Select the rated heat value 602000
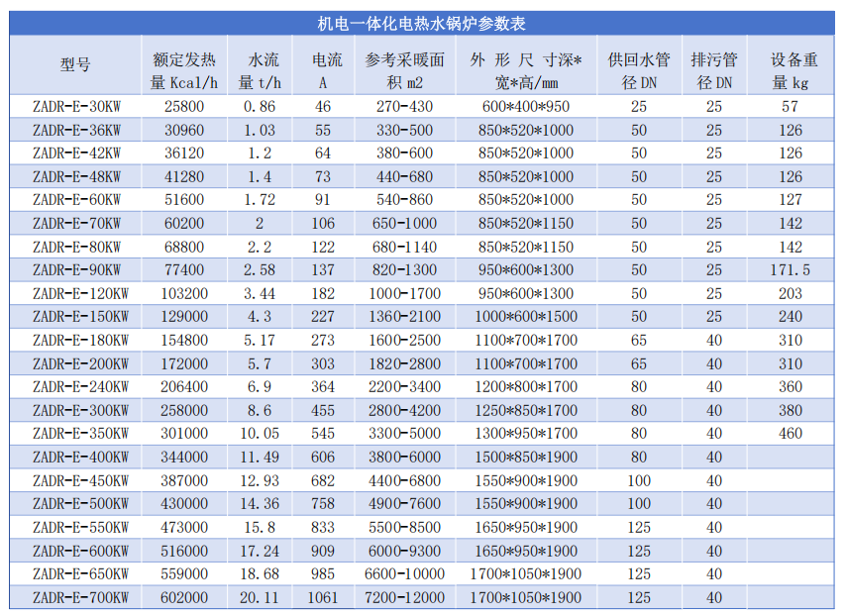 pyautogui.click(x=183, y=597)
